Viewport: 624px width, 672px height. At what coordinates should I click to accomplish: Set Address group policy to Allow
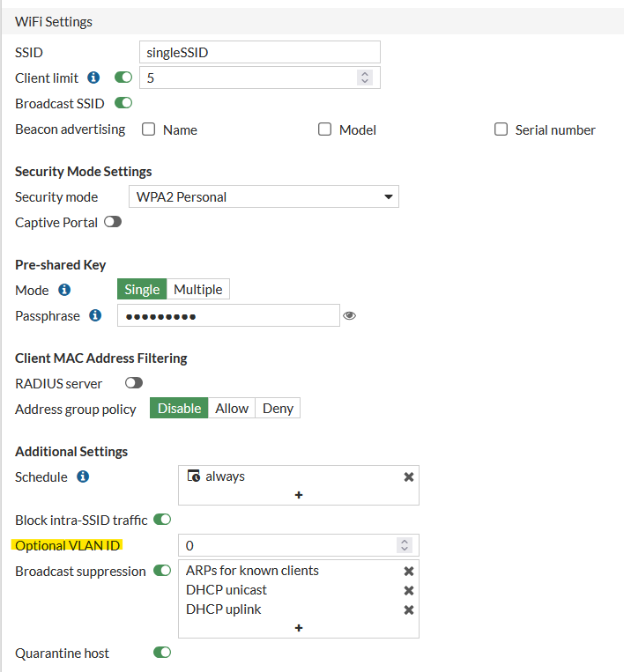232,408
